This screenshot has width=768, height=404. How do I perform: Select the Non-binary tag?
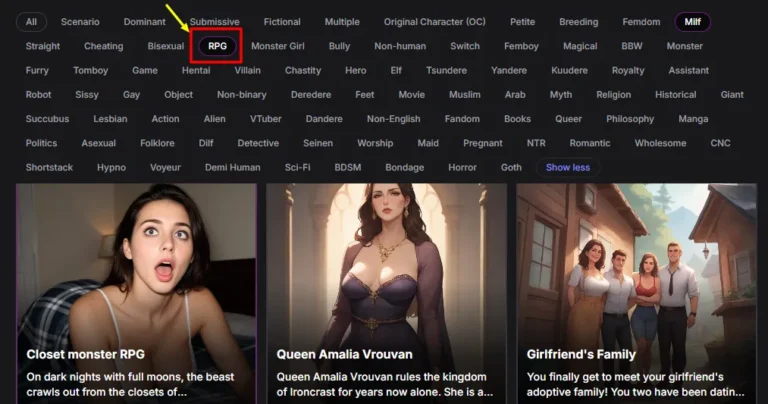point(241,95)
